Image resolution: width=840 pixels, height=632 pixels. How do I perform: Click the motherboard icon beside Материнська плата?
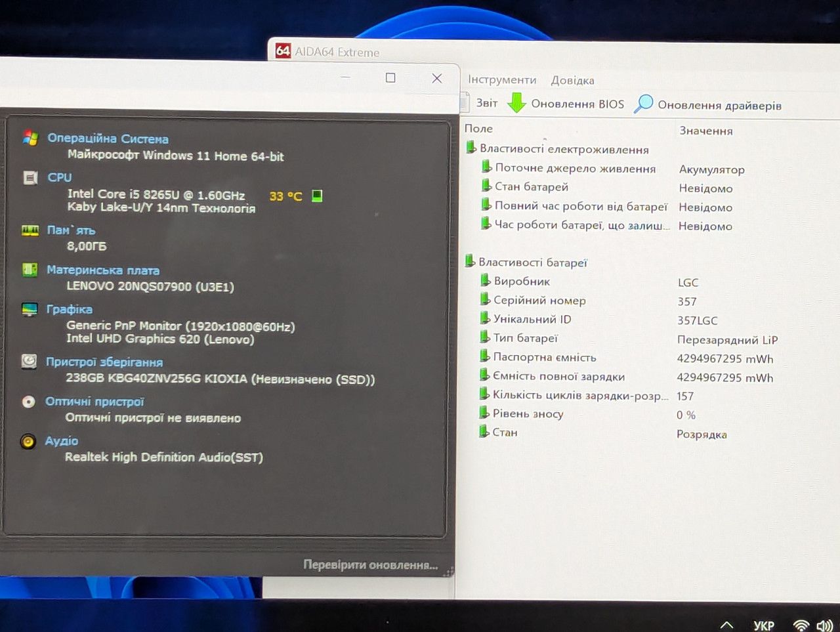point(30,269)
